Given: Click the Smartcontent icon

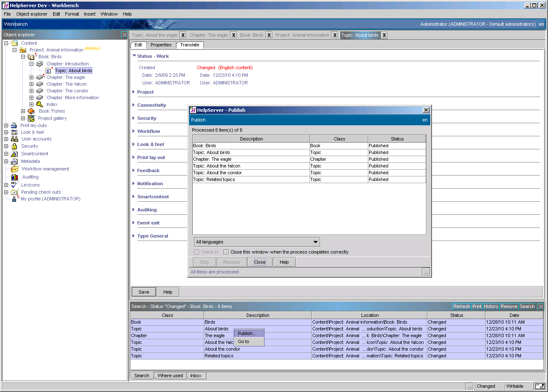Looking at the screenshot, I should tap(14, 154).
